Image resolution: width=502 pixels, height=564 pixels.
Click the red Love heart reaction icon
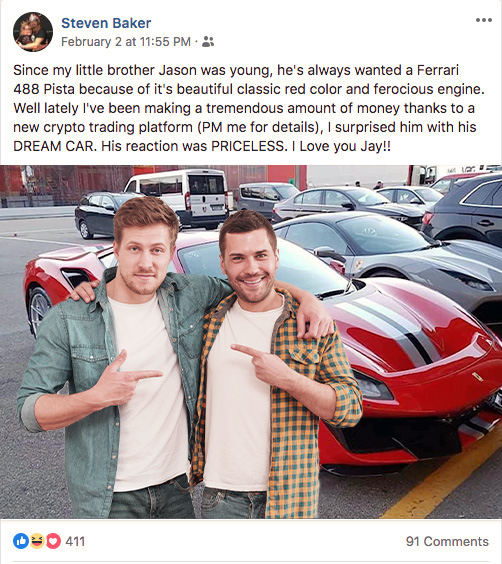pyautogui.click(x=53, y=541)
